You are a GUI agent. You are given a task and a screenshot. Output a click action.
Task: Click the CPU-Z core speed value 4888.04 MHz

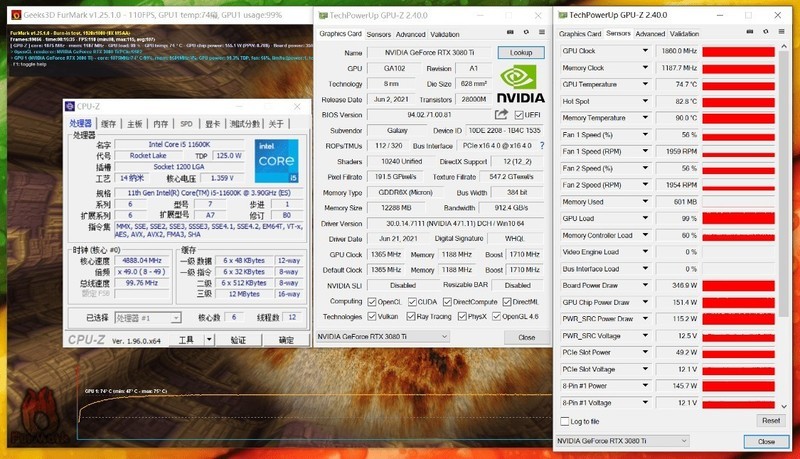pos(141,260)
